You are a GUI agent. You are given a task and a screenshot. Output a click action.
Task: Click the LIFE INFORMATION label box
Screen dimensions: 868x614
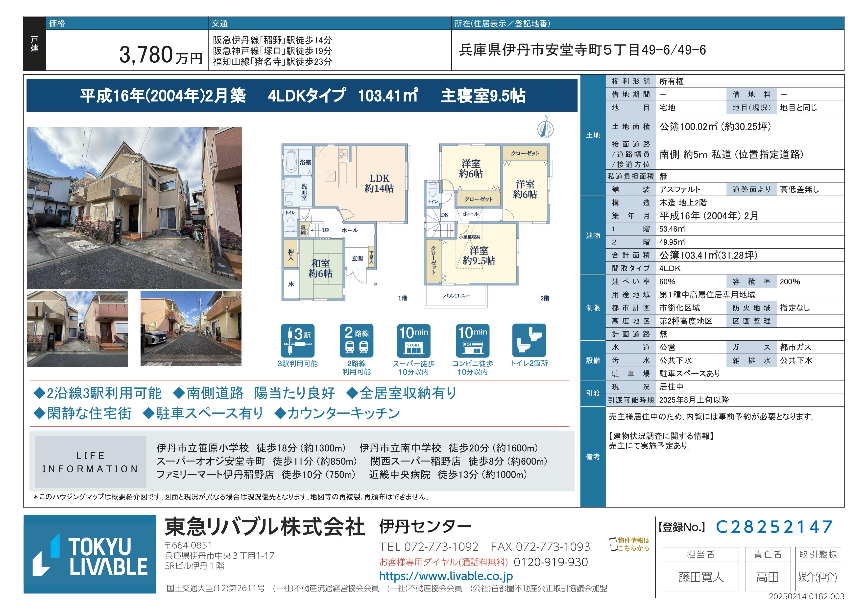[91, 462]
